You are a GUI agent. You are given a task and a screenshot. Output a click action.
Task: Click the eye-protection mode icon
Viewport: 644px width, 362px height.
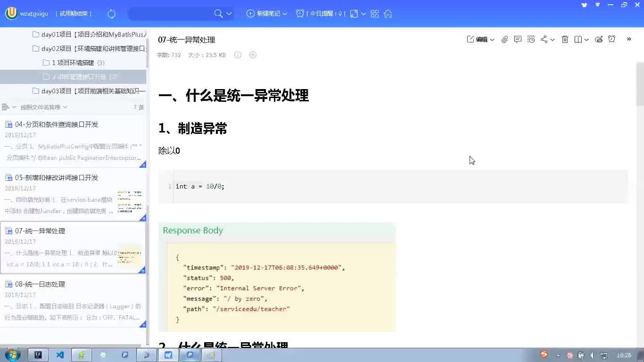pos(599,40)
